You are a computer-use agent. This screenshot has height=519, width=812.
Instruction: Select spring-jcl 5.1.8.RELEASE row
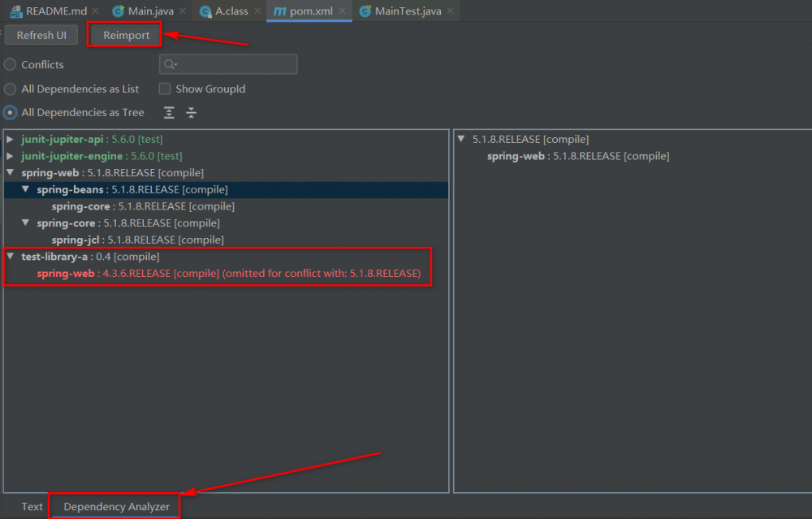coord(226,240)
